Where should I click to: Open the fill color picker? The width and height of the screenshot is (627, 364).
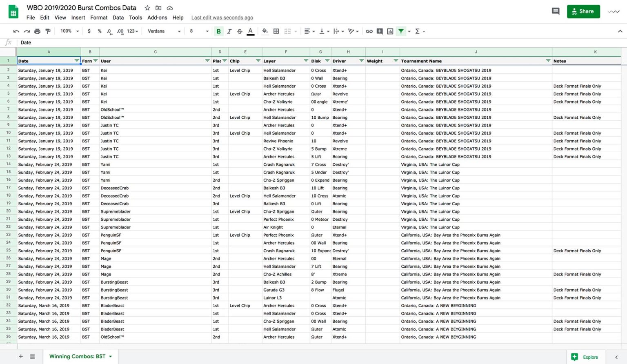tap(265, 31)
